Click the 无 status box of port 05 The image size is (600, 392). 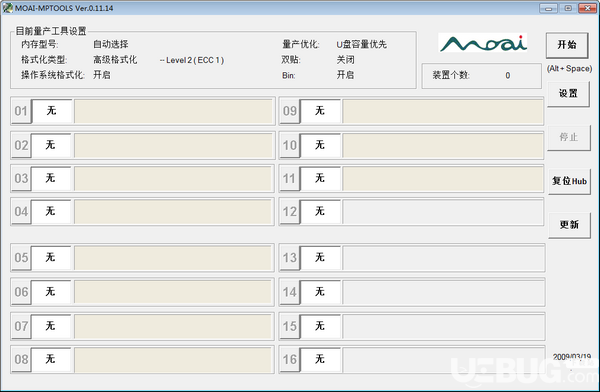[x=52, y=257]
